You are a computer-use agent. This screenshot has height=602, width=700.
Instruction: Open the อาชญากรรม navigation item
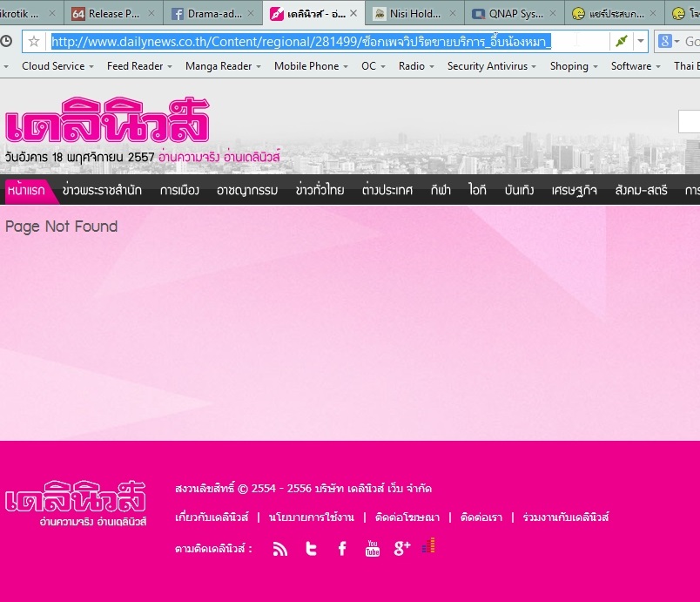click(x=247, y=190)
